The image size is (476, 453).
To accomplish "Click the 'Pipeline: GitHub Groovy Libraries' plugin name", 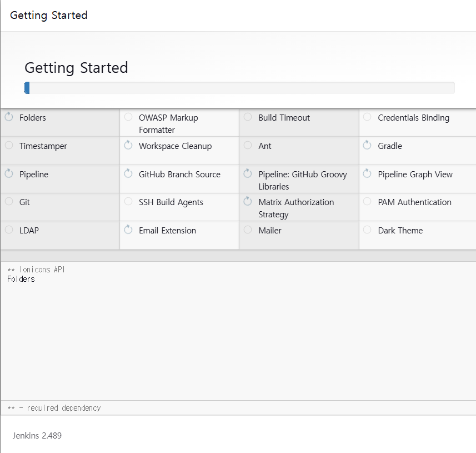I will point(303,181).
